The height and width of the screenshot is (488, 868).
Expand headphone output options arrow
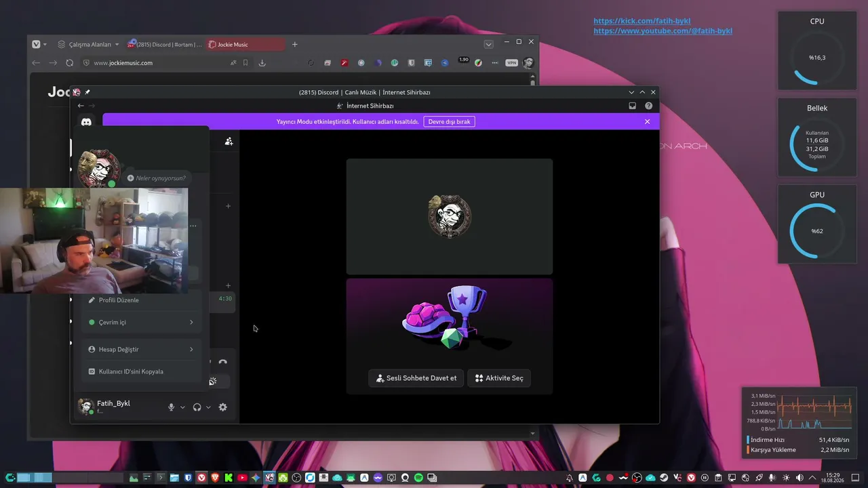(208, 407)
